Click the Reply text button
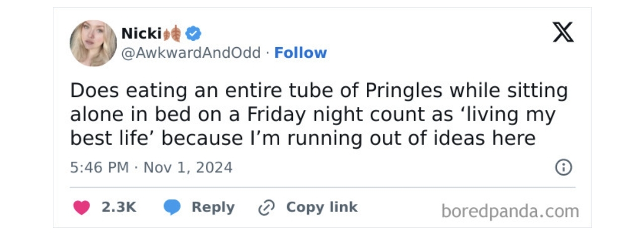Viewport: 644px width, 240px height. [213, 207]
